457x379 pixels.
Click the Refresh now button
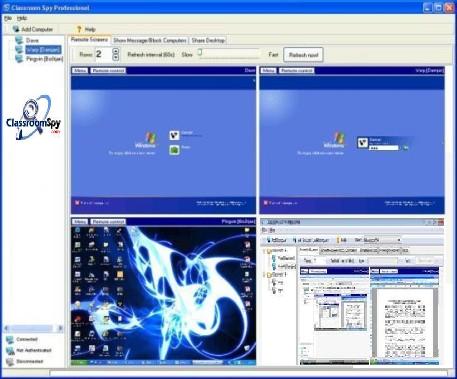[x=303, y=55]
